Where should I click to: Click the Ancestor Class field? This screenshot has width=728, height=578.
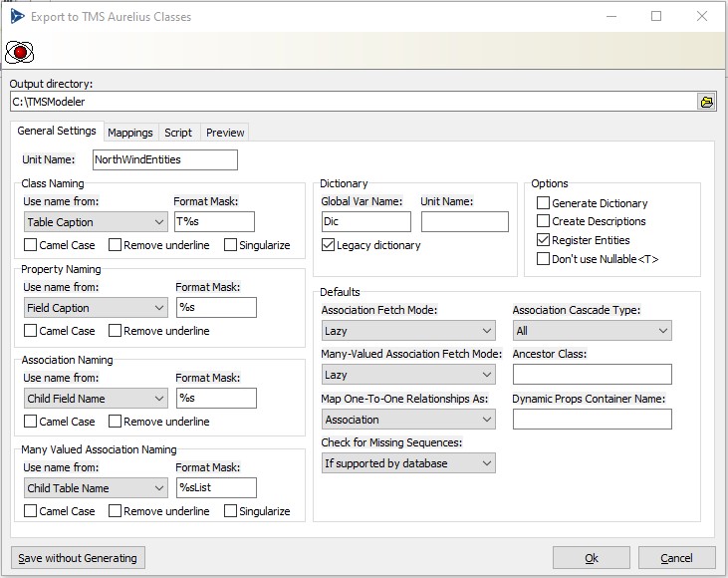point(592,374)
